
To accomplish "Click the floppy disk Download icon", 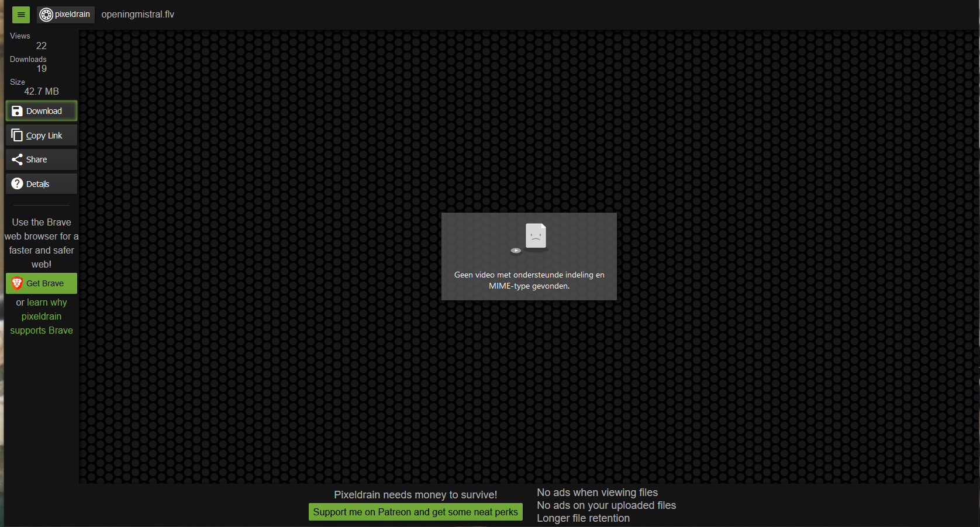I will [x=17, y=111].
